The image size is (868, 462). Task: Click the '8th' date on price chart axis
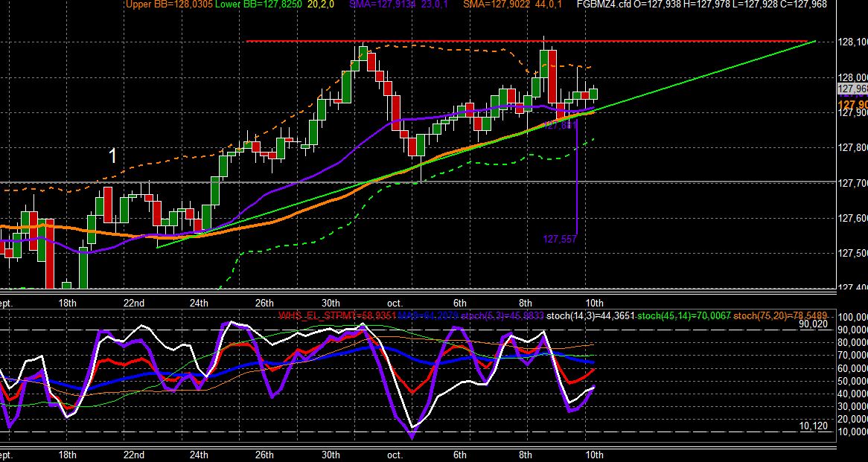526,303
